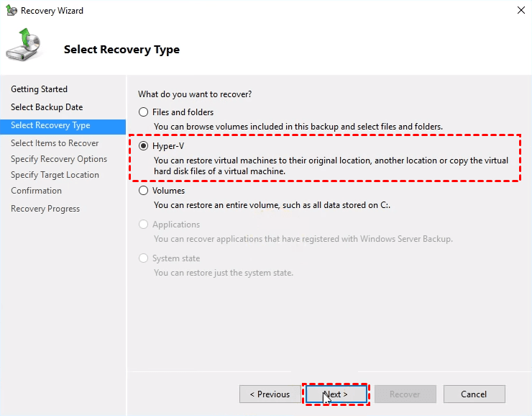Jump to Select Items to Recover step
The width and height of the screenshot is (532, 416).
pyautogui.click(x=55, y=143)
